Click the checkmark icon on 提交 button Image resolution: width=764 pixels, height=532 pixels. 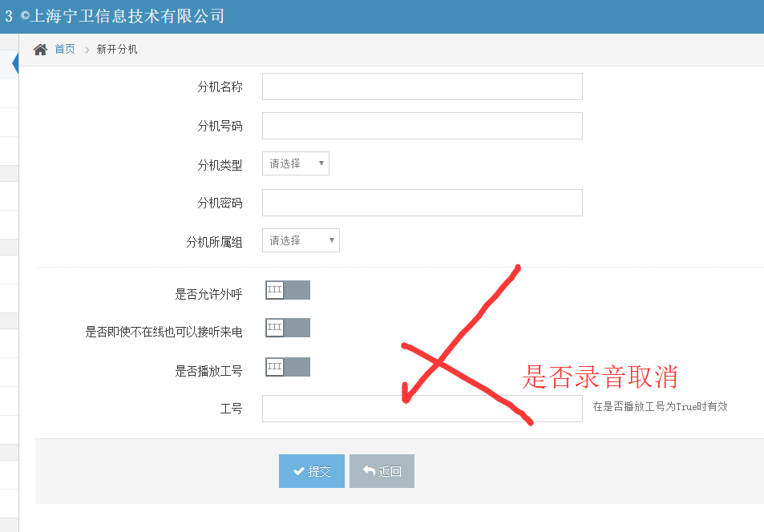[x=298, y=472]
